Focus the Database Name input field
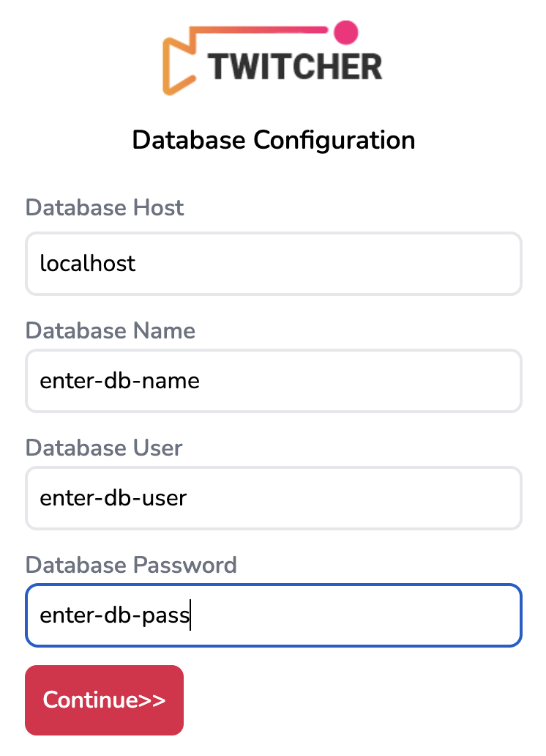The image size is (546, 756). [x=351, y=381]
